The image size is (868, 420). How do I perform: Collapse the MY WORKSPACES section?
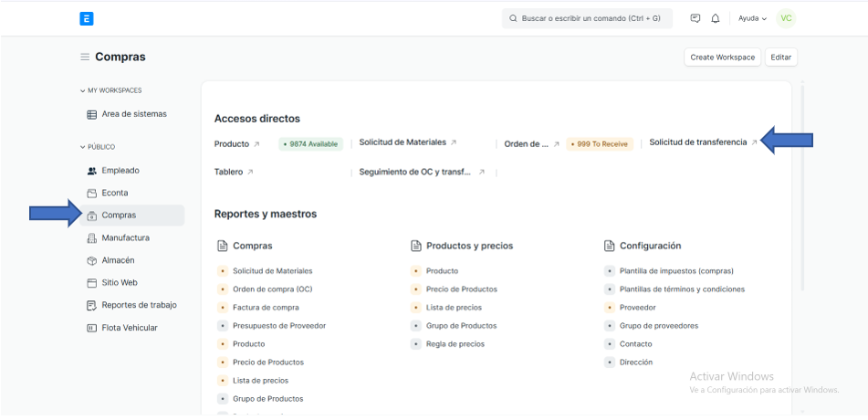tap(111, 90)
